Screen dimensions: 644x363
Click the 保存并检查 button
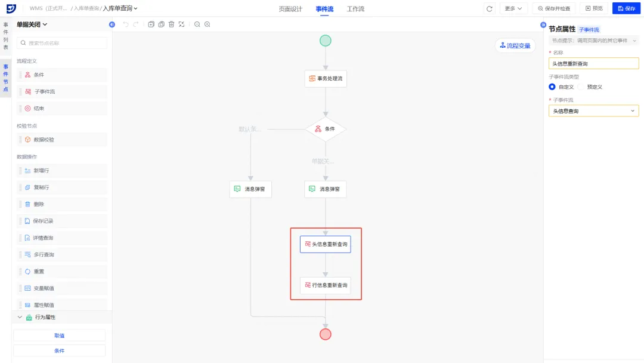pos(553,8)
